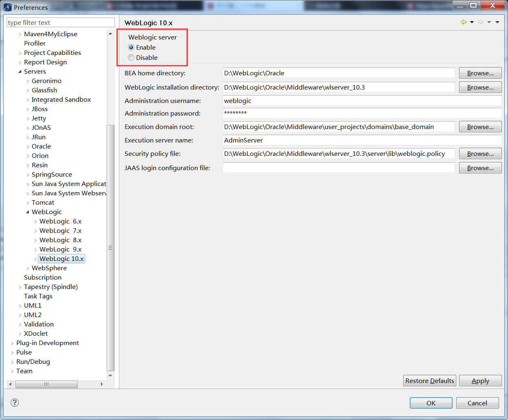
Task: Select Geronimo server entry
Action: (x=46, y=81)
